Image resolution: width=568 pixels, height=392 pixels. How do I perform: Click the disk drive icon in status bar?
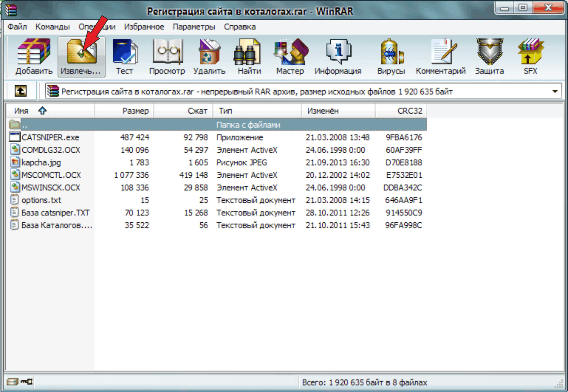[12, 381]
